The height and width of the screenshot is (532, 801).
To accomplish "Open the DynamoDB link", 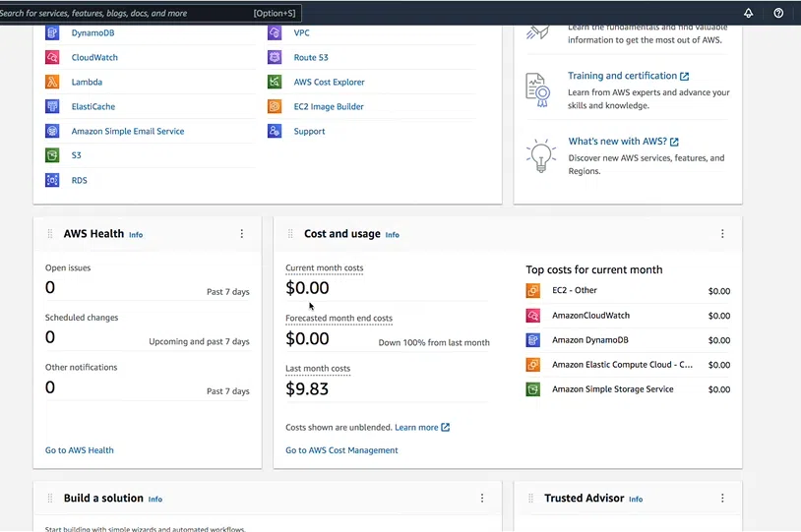I will pyautogui.click(x=92, y=32).
